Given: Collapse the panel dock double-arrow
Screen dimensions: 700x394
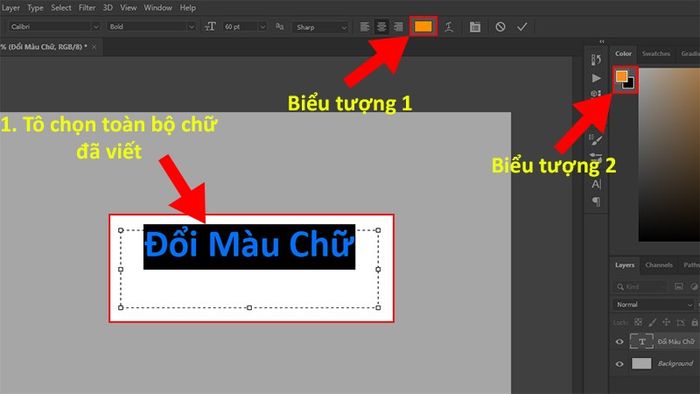Looking at the screenshot, I should click(x=602, y=41).
